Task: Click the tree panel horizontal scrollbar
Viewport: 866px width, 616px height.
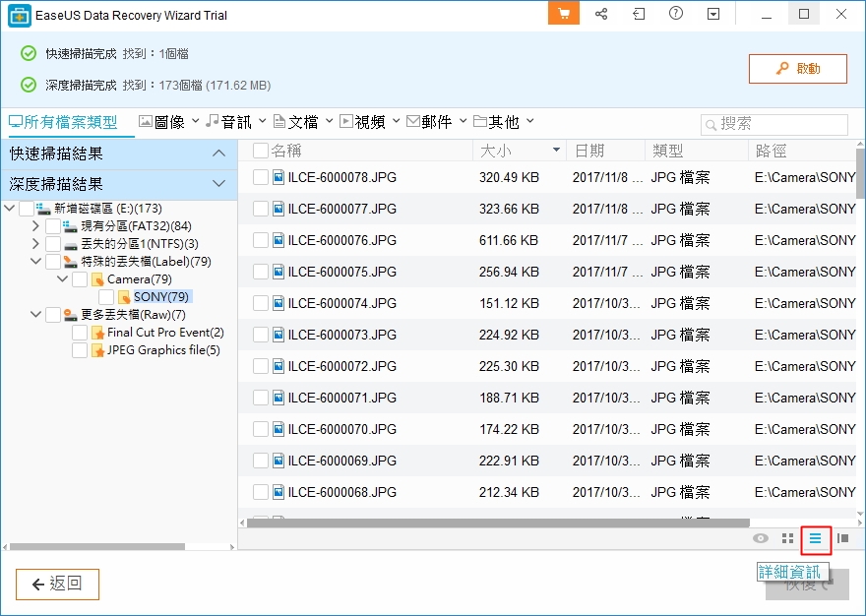Action: pos(97,547)
